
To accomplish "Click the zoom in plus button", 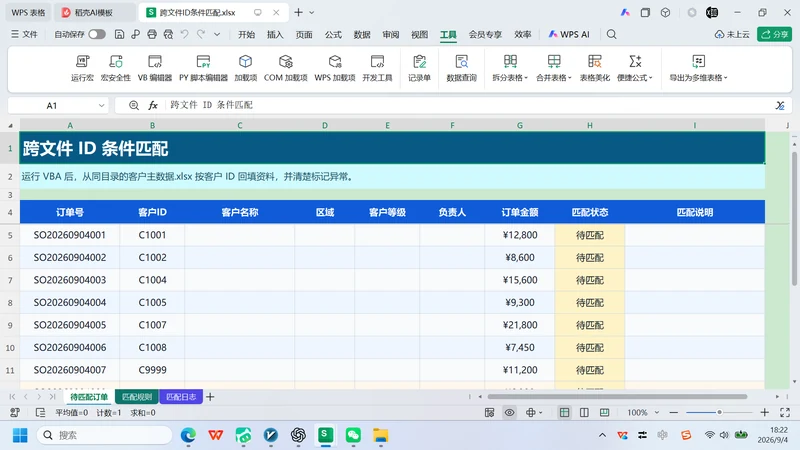I will tap(764, 412).
